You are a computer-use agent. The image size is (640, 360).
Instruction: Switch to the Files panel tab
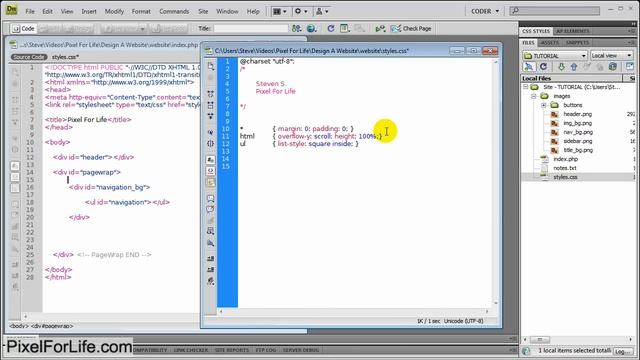528,42
